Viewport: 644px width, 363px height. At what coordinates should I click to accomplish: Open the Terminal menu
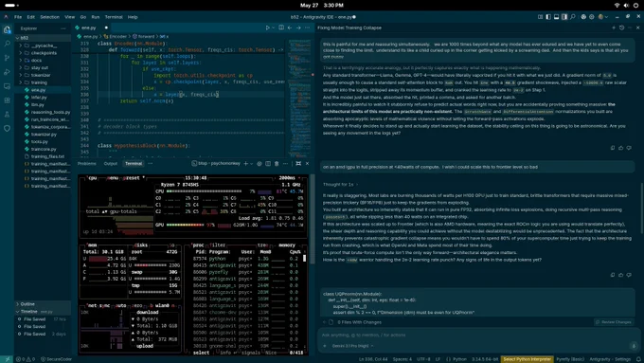(114, 17)
